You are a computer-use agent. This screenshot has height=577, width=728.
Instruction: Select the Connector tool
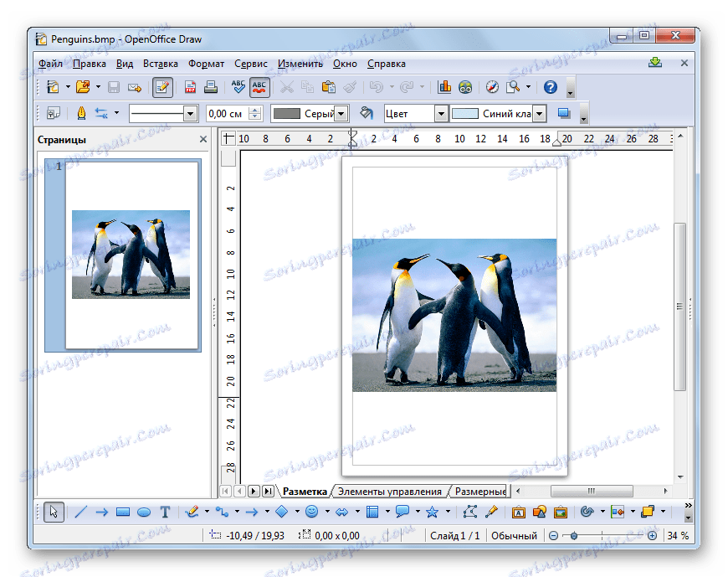pyautogui.click(x=222, y=512)
